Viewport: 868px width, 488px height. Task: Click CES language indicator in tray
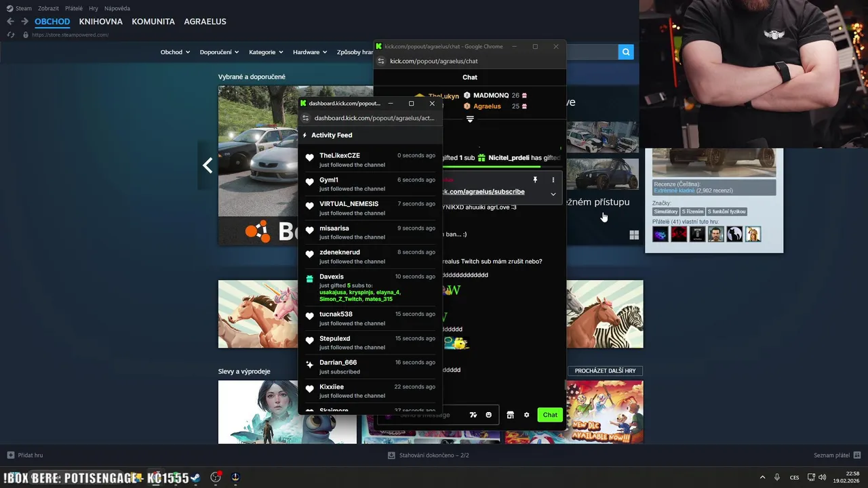point(794,477)
